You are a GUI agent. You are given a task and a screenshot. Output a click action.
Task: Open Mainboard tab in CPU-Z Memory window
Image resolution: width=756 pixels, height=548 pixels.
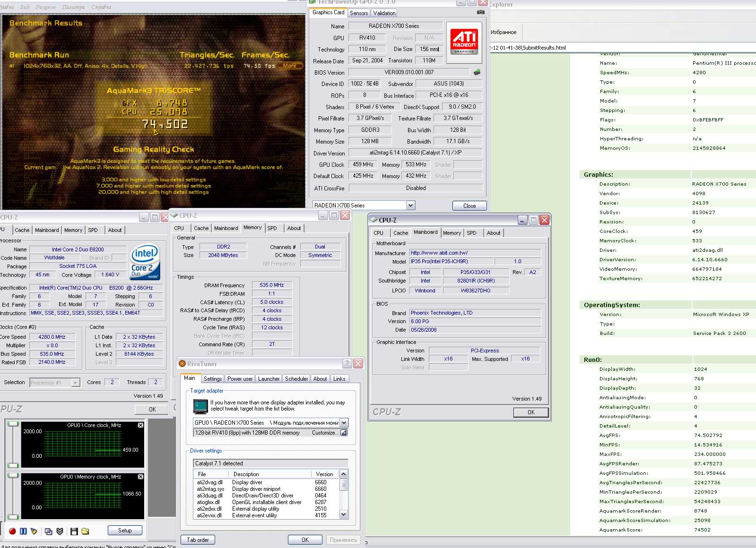(226, 228)
